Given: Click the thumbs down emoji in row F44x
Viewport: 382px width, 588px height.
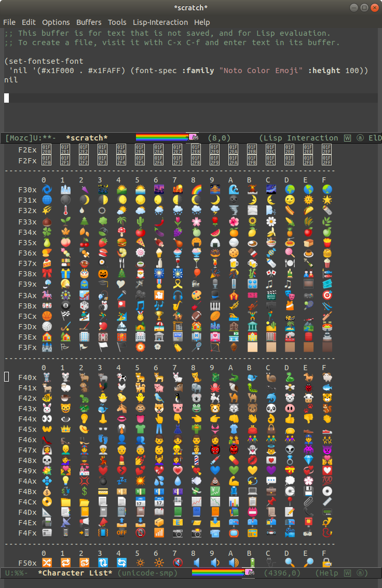Looking at the screenshot, I should click(308, 419).
